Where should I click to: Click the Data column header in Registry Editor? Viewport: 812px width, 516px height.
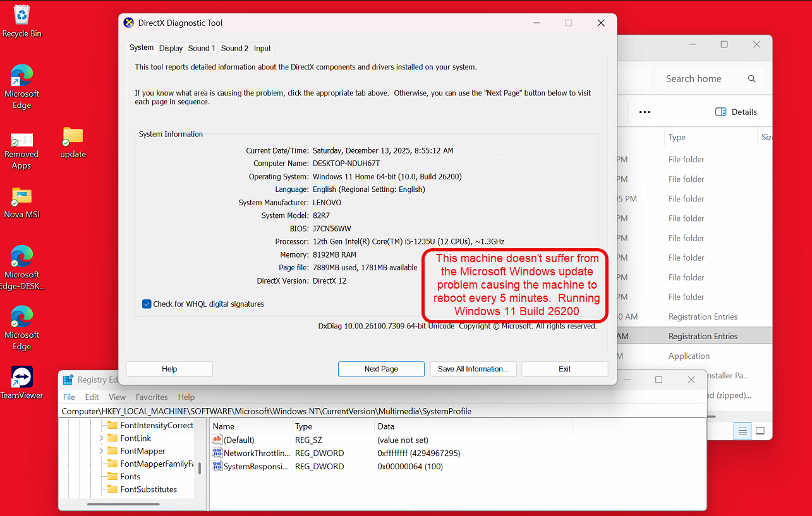(x=473, y=426)
